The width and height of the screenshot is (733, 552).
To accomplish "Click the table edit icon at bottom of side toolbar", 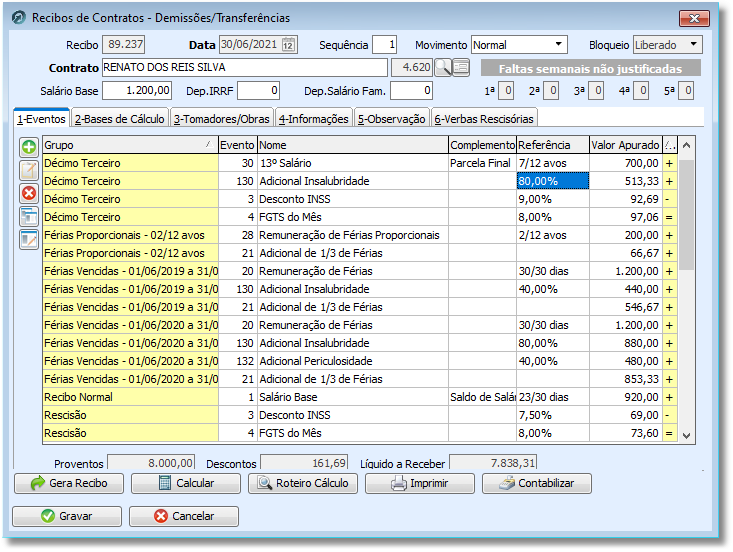I will [x=29, y=239].
